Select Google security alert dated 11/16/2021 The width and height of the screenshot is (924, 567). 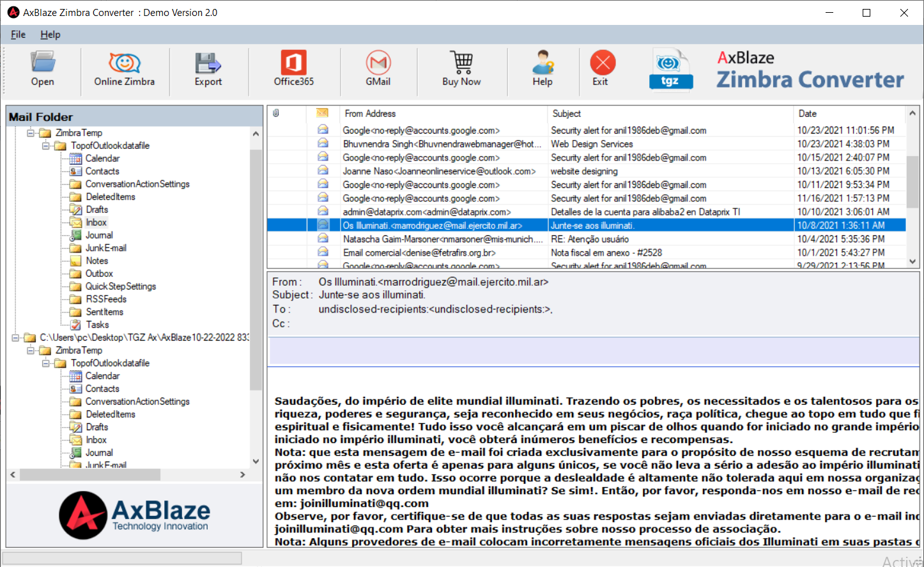(x=586, y=198)
